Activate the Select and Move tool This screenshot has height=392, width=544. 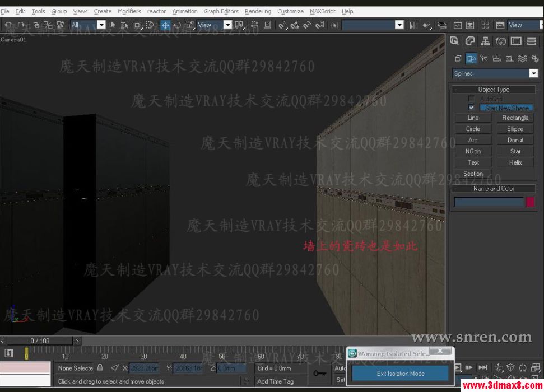coord(165,25)
